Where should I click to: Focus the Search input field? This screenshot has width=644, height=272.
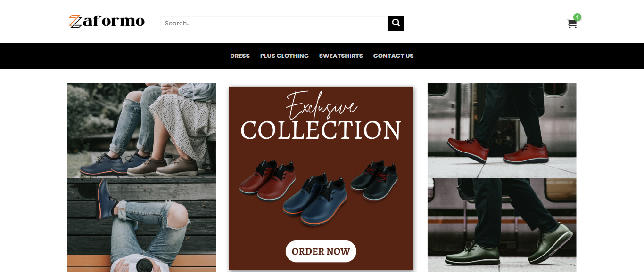tap(273, 23)
